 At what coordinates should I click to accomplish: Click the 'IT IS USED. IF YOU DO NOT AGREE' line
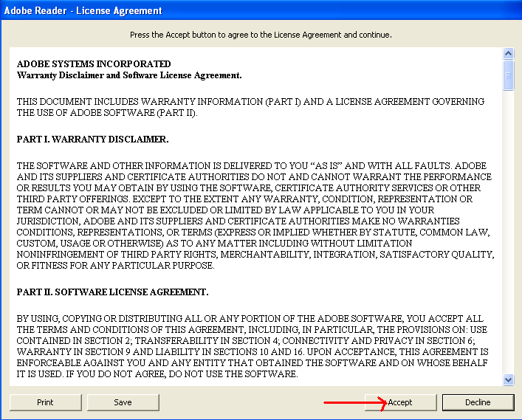157,374
